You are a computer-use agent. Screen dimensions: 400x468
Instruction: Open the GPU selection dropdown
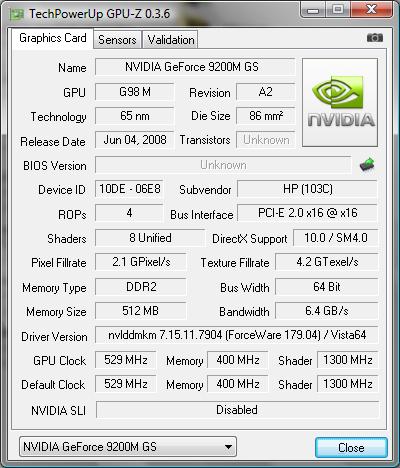[x=128, y=447]
